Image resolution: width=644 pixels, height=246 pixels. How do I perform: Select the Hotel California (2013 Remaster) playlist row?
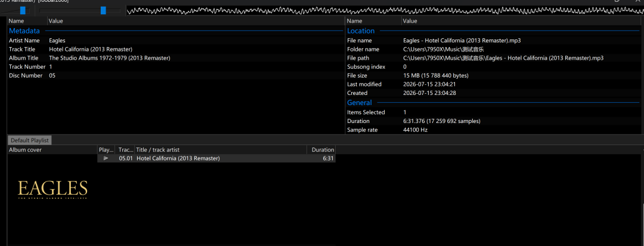coord(216,158)
